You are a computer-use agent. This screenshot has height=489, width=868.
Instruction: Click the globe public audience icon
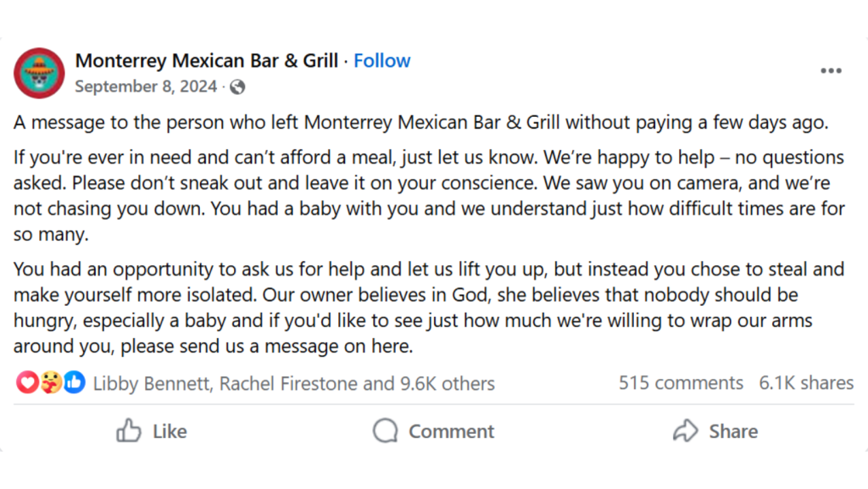click(x=238, y=86)
